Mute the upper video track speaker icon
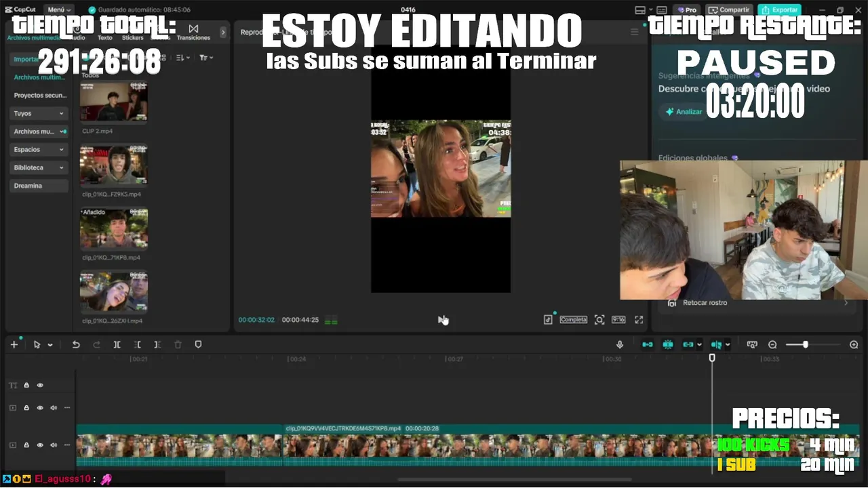Screen dimensions: 868x488 (54, 408)
